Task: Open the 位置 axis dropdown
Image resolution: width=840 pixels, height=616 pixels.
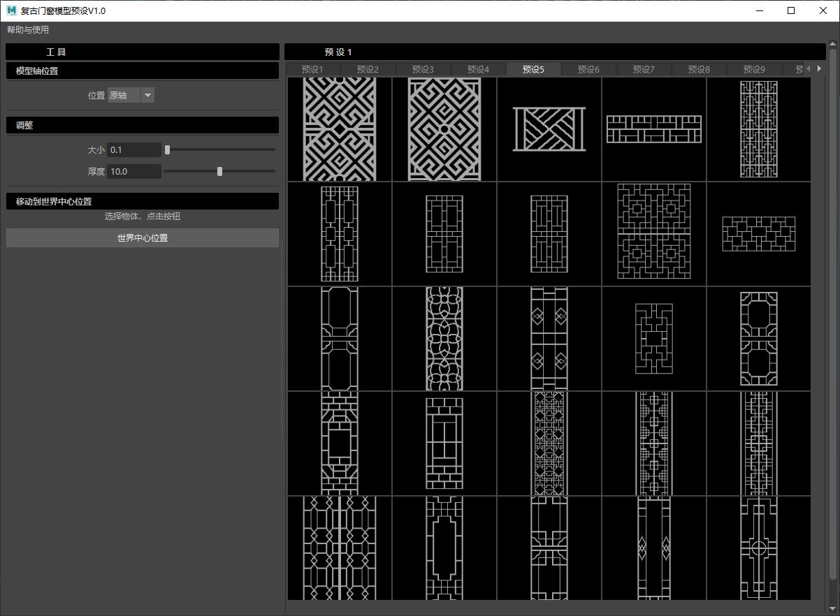Action: tap(131, 96)
